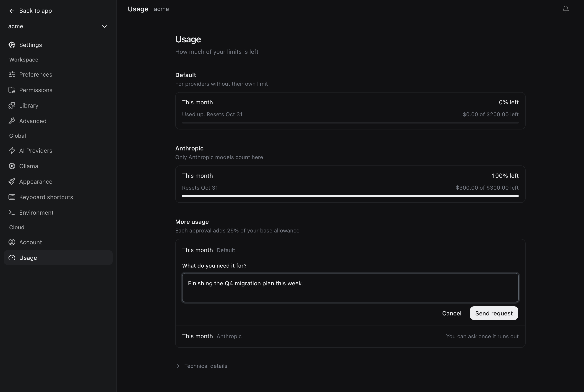Image resolution: width=584 pixels, height=392 pixels.
Task: Open the acme workspace dropdown
Action: pos(58,26)
